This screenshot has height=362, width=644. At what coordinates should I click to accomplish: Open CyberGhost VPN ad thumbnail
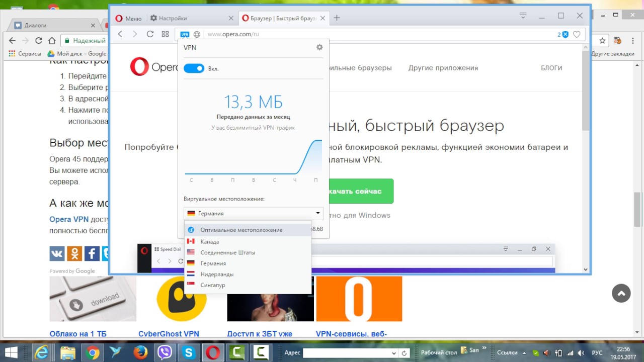coord(182,299)
